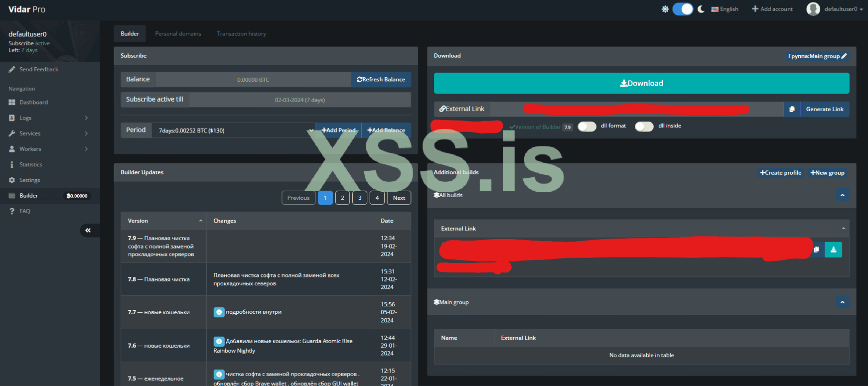Toggle the dll inside switch
Screen dimensions: 868x386
point(644,127)
